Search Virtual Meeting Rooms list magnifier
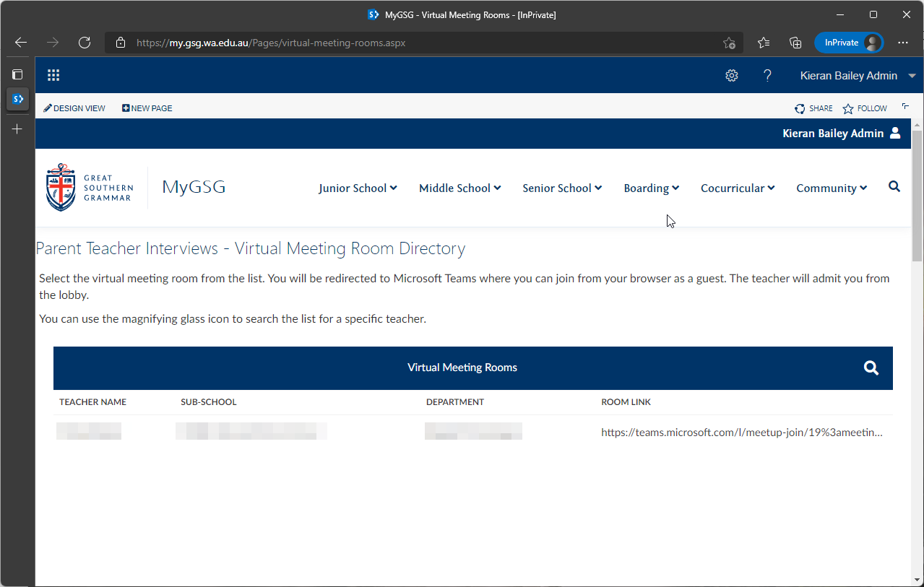The image size is (924, 587). 871,368
